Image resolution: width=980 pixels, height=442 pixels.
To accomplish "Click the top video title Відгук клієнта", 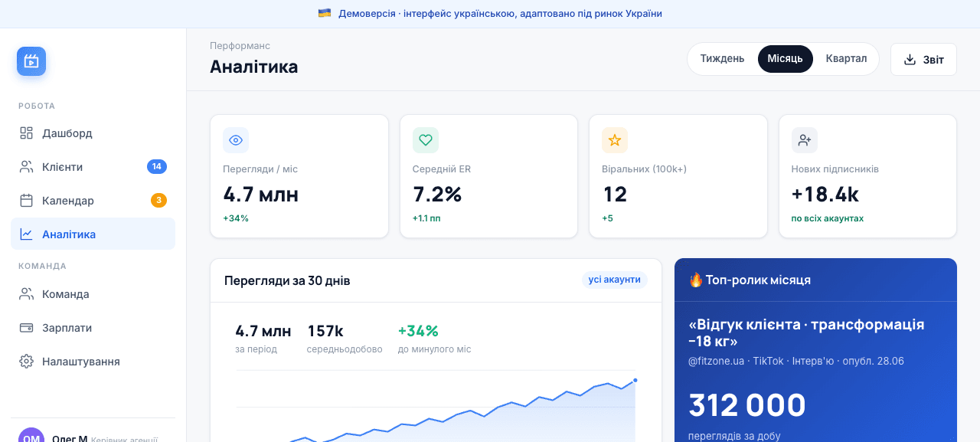I will click(806, 332).
